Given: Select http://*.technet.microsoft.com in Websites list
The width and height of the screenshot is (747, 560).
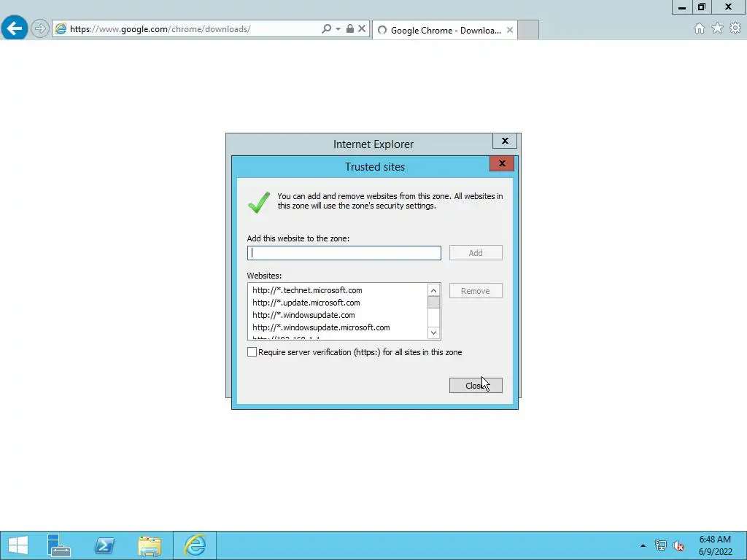Looking at the screenshot, I should (x=307, y=290).
